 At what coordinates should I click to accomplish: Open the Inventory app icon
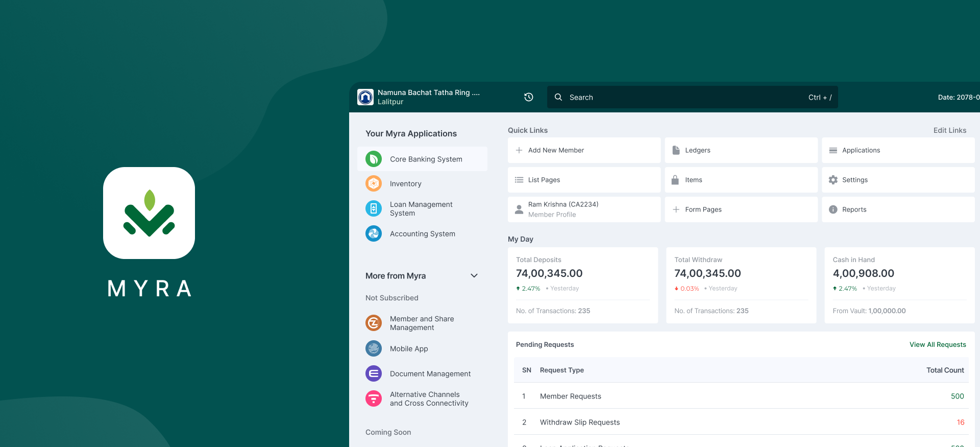pyautogui.click(x=374, y=183)
